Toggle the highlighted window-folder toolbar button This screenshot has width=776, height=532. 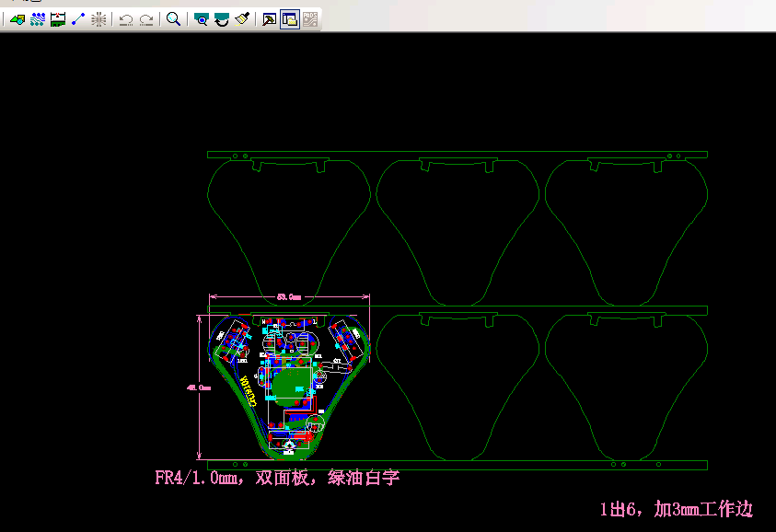289,18
